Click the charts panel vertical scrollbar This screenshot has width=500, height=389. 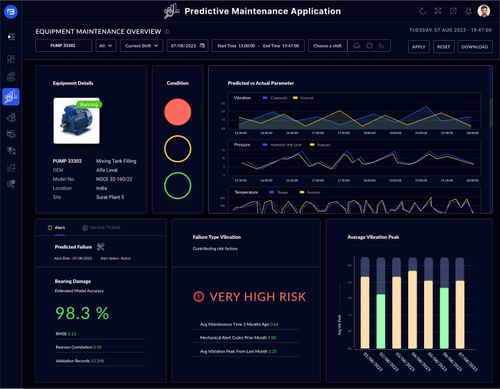pyautogui.click(x=491, y=112)
